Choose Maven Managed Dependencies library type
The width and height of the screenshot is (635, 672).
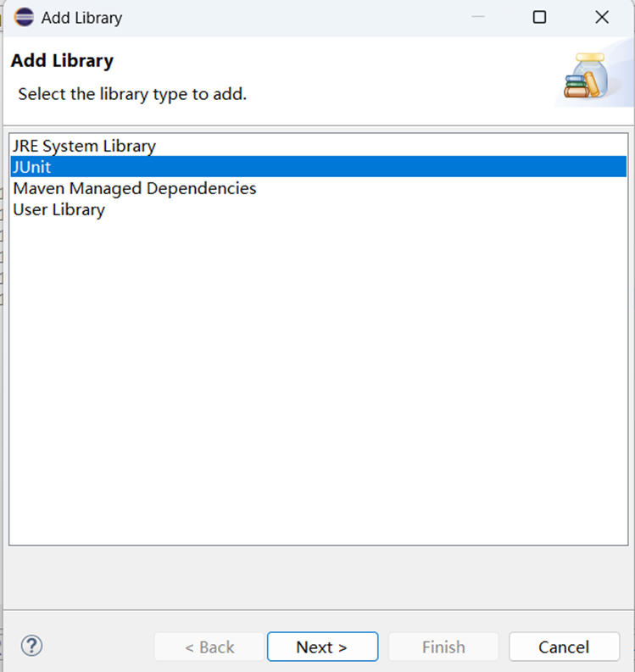318,188
